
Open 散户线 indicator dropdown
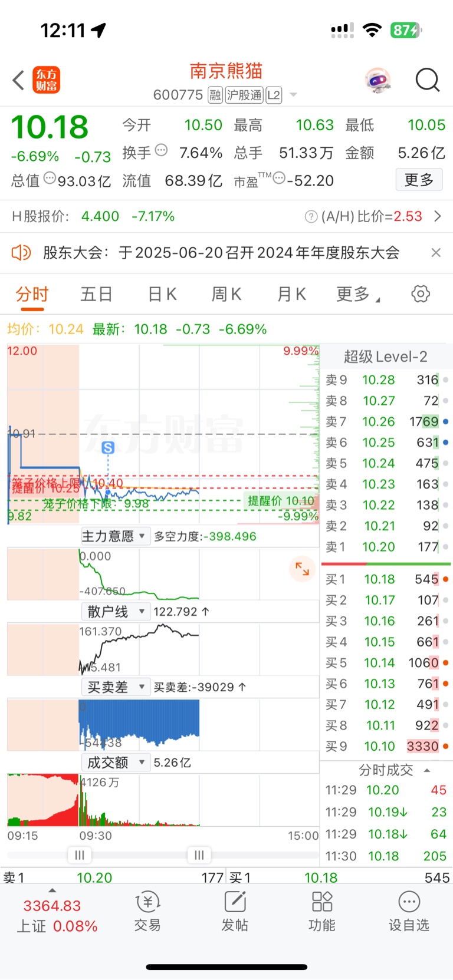[x=116, y=612]
